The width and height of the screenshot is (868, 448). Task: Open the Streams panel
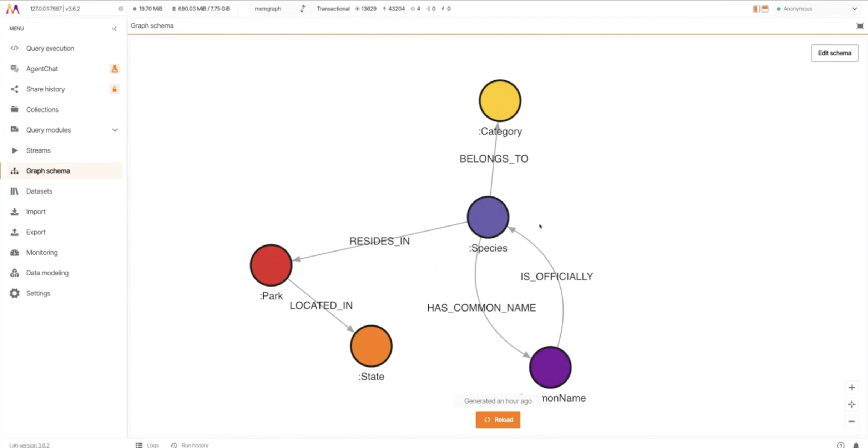click(38, 150)
